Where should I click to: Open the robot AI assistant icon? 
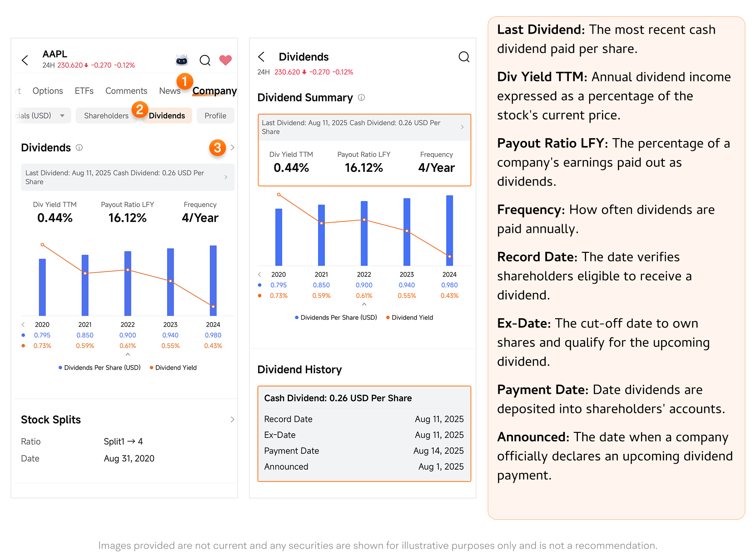[182, 60]
